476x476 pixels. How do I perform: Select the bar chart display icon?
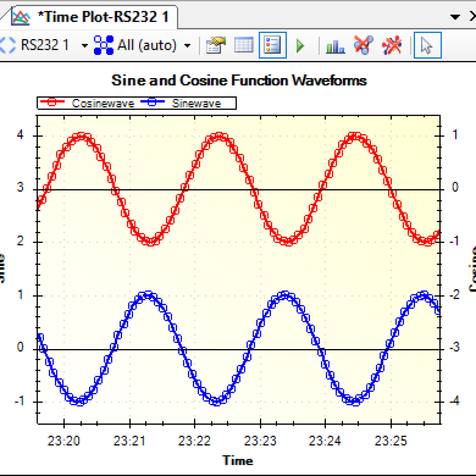pyautogui.click(x=336, y=45)
